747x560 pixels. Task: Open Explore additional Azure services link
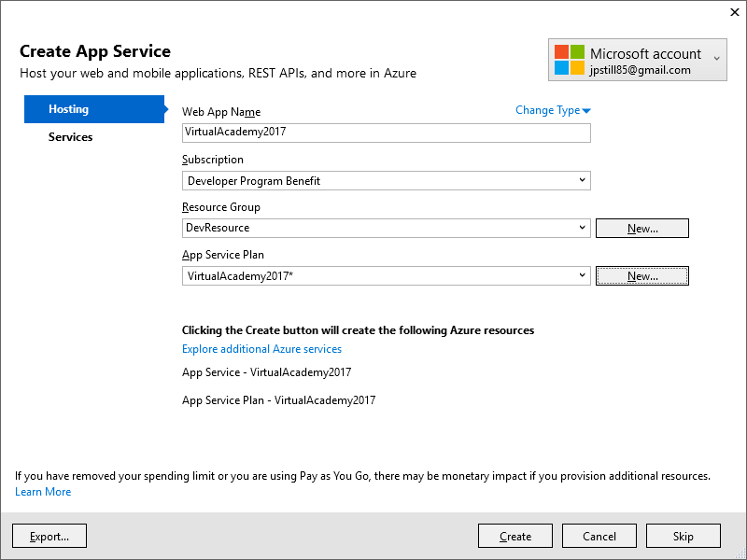coord(261,349)
